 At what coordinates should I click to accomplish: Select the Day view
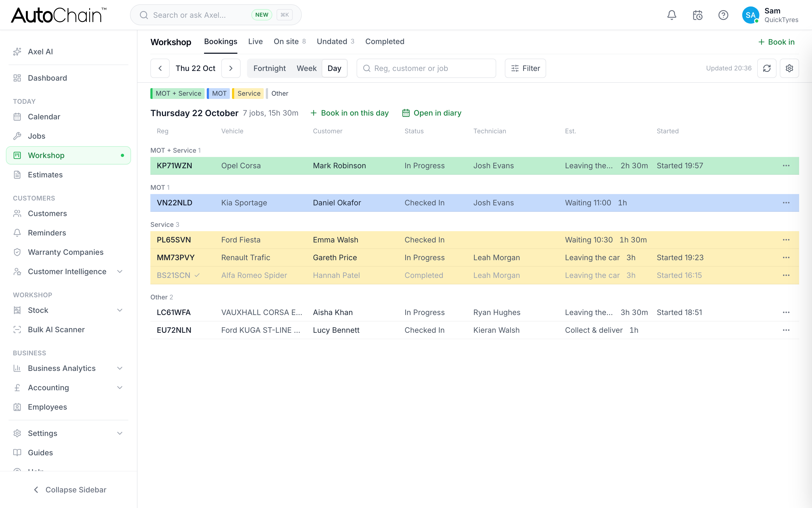(334, 68)
